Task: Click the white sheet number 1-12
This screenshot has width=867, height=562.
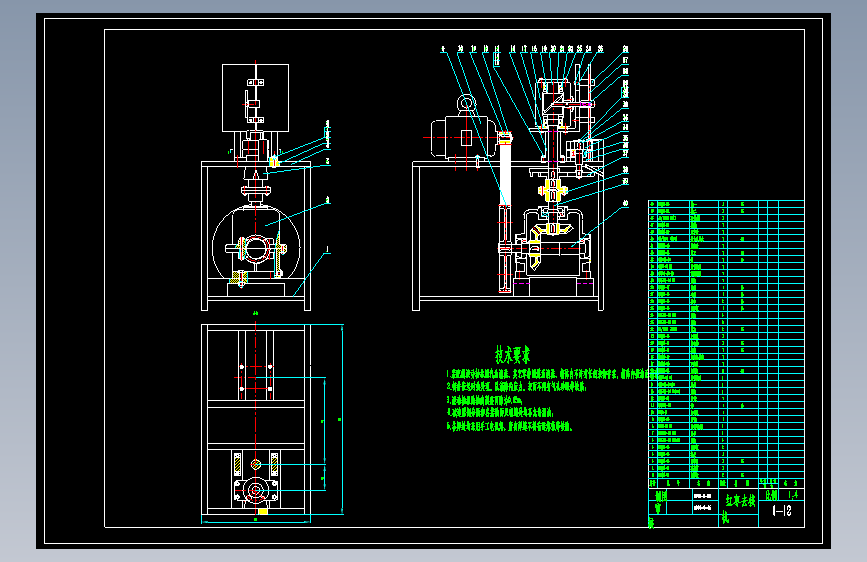Action: (x=782, y=511)
